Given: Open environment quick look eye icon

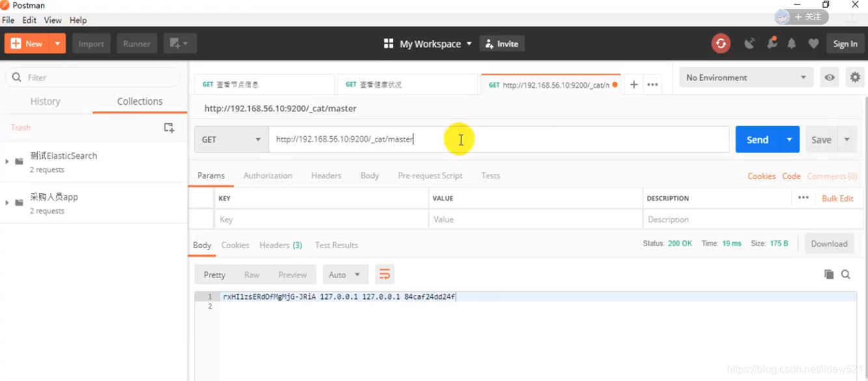Looking at the screenshot, I should 830,78.
